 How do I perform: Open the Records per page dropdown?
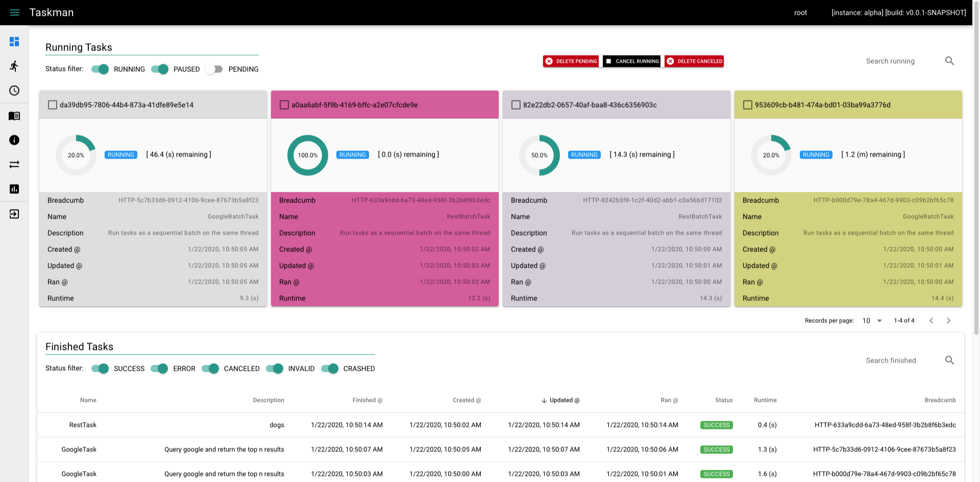872,320
